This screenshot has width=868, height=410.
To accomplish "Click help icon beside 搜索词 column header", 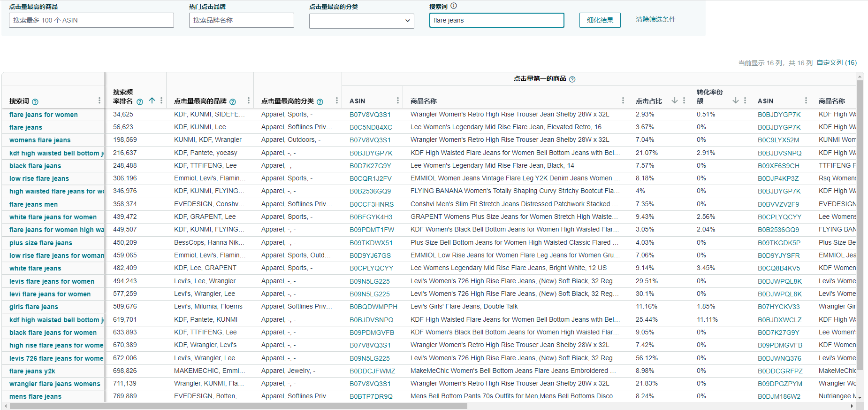I will [x=35, y=101].
